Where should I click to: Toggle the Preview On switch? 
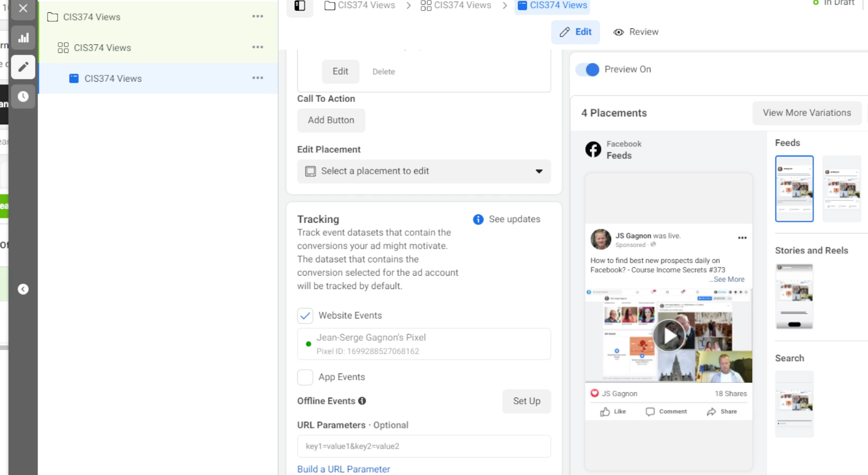588,69
